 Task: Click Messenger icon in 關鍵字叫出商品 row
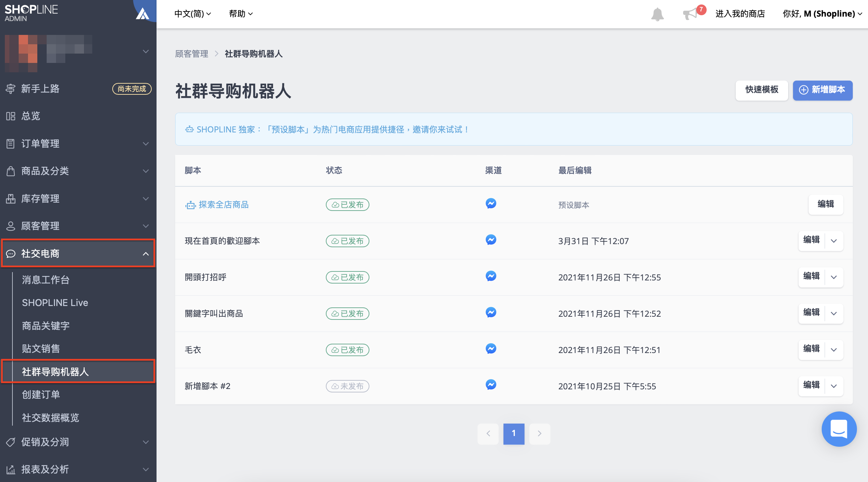[x=491, y=312]
